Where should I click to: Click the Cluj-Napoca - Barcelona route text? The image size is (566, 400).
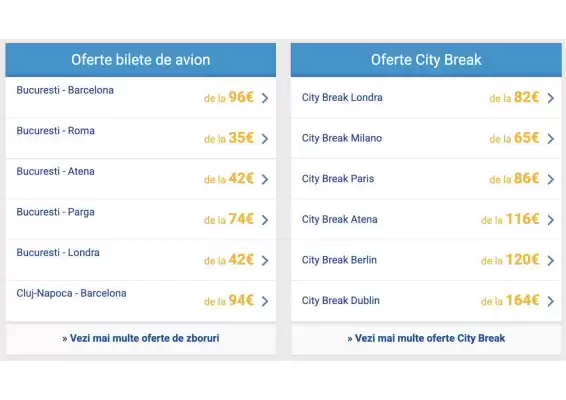[71, 293]
